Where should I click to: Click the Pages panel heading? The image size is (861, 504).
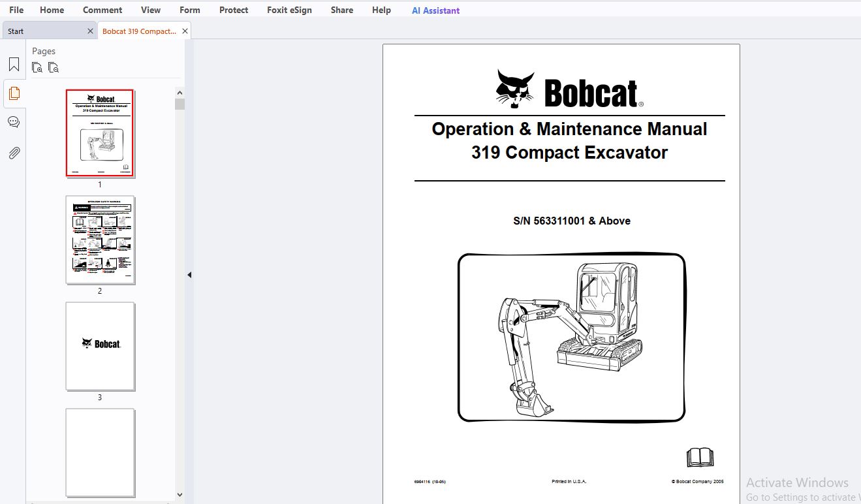point(44,51)
